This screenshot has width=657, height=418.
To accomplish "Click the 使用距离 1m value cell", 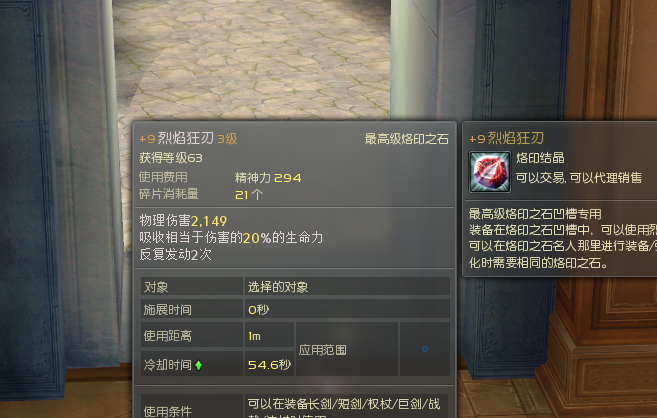I will (269, 336).
